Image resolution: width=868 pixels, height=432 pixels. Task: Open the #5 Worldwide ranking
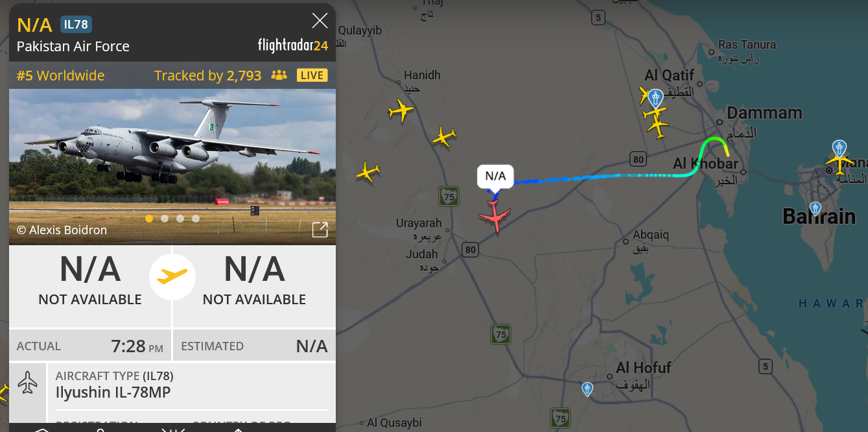click(x=60, y=75)
